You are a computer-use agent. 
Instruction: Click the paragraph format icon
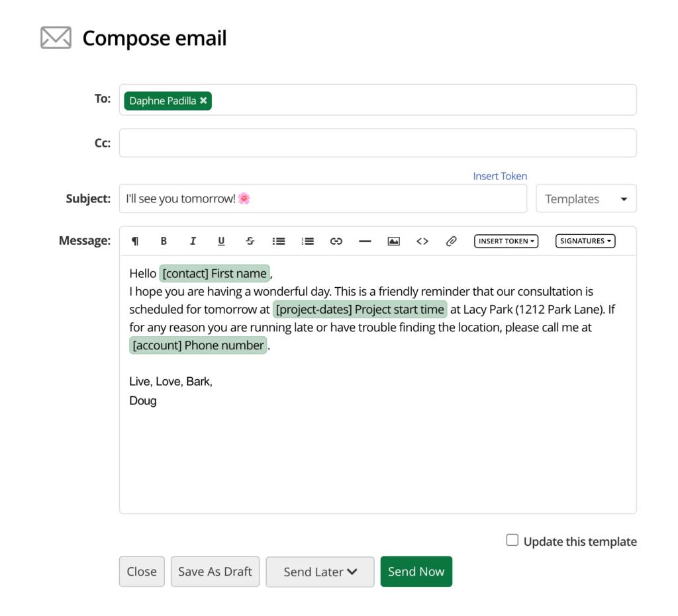pyautogui.click(x=135, y=242)
